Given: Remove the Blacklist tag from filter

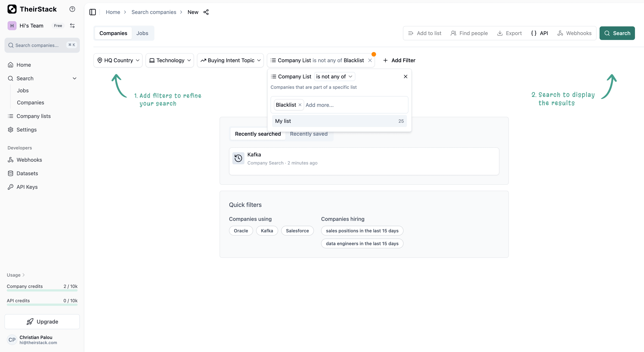Looking at the screenshot, I should tap(300, 105).
